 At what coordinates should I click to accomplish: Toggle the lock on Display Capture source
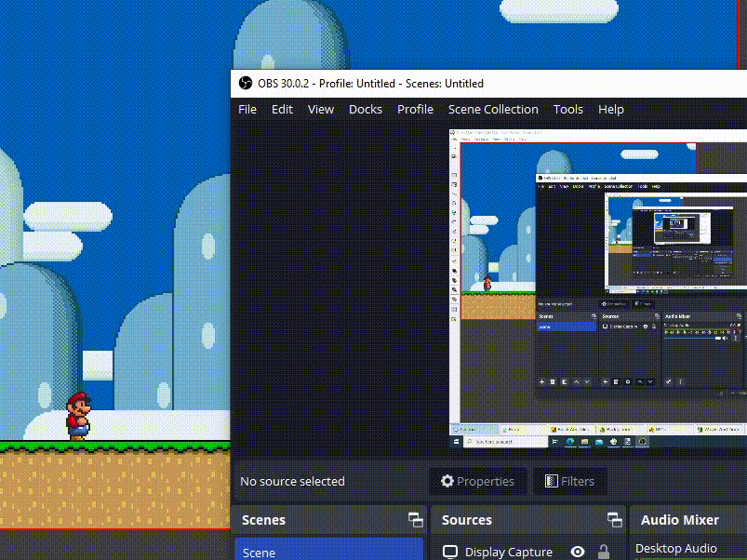pos(604,552)
